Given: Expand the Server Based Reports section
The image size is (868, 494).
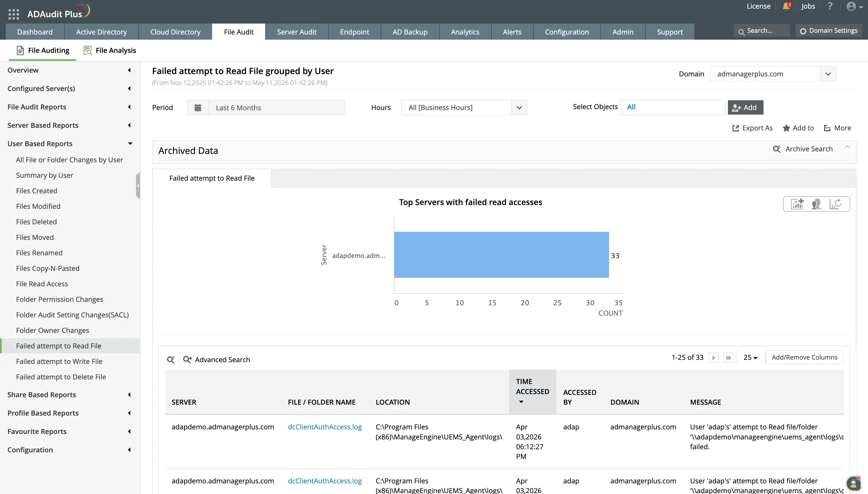Looking at the screenshot, I should (70, 125).
